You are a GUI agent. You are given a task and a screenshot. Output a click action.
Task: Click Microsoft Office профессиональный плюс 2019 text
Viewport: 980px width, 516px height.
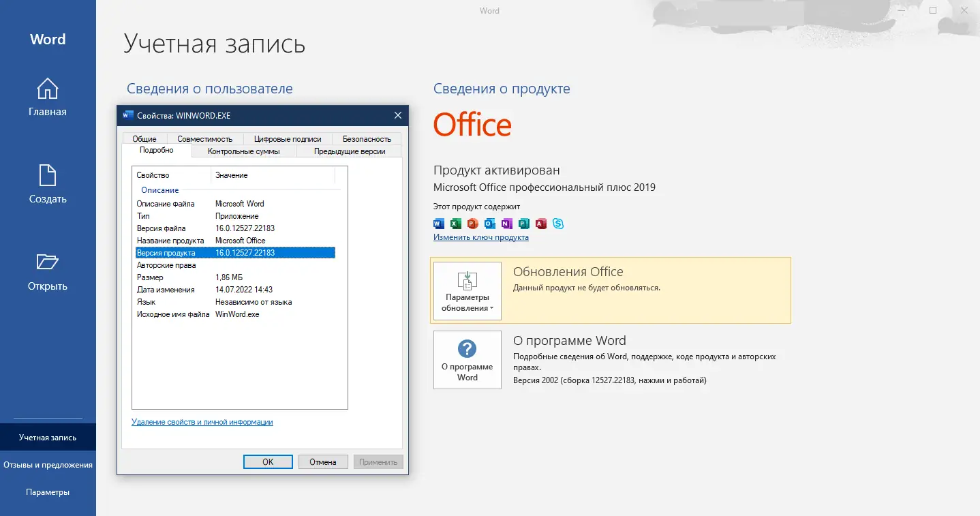coord(545,187)
